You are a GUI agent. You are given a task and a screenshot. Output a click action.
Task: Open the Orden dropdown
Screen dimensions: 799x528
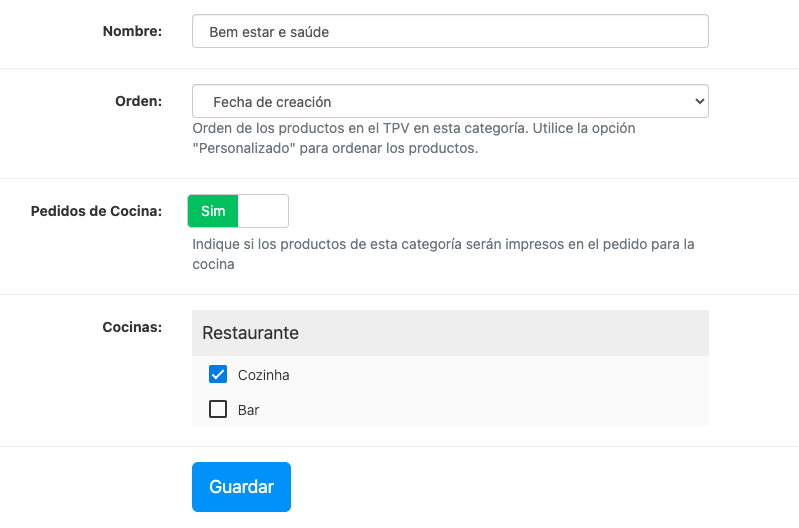coord(450,101)
